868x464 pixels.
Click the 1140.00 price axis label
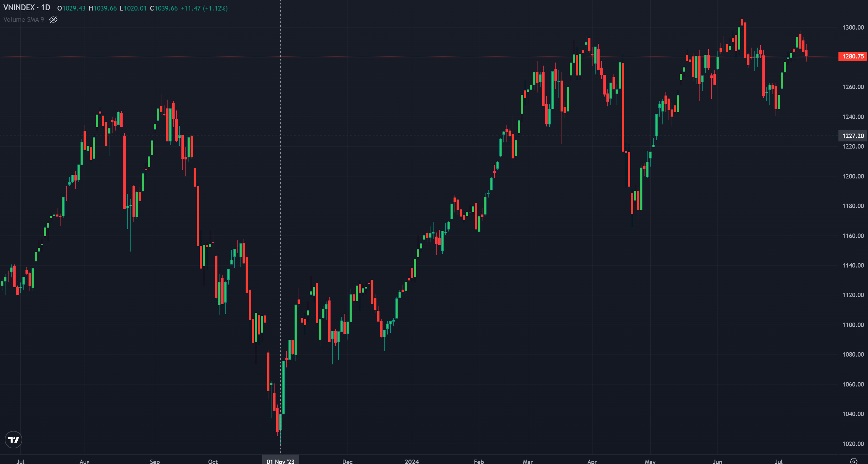[853, 265]
